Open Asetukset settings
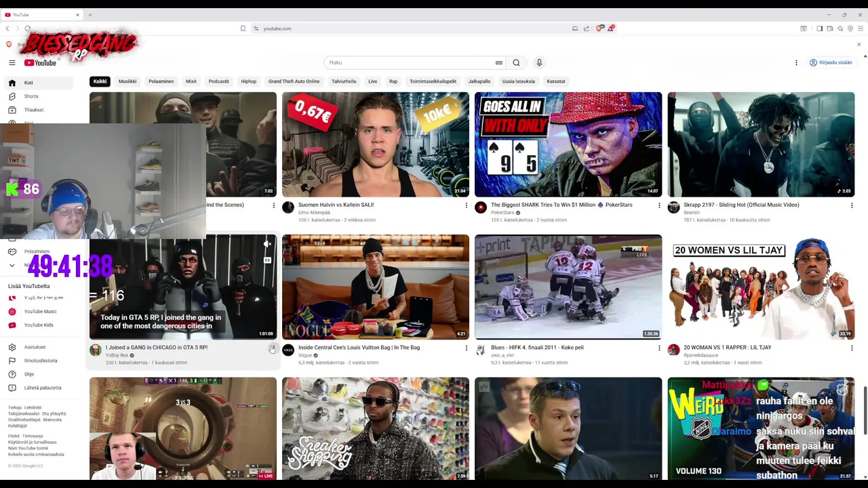Image resolution: width=868 pixels, height=488 pixels. pyautogui.click(x=39, y=347)
